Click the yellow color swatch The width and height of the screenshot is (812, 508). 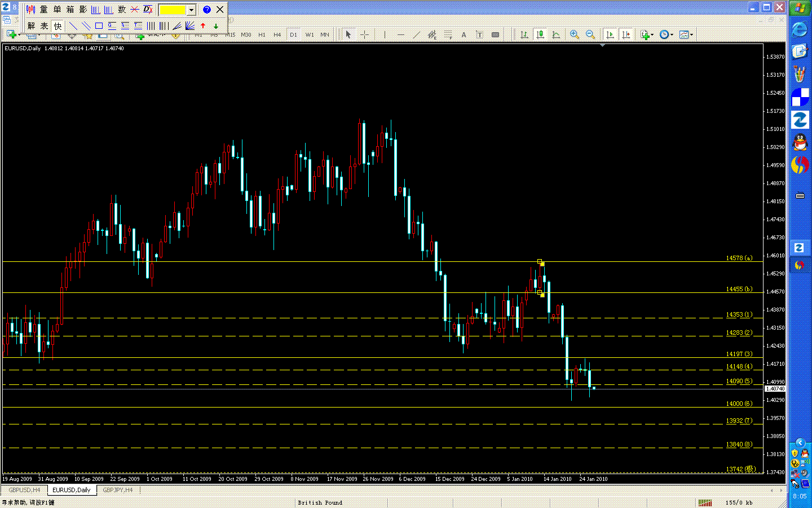(x=173, y=10)
